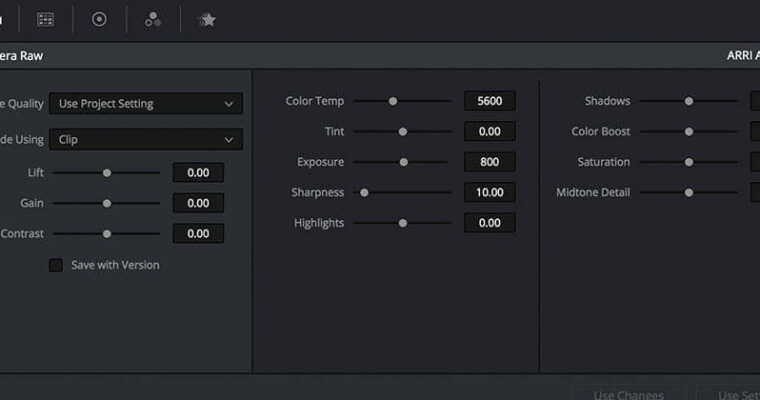The image size is (760, 400).
Task: Click the Highlights label
Action: point(319,223)
